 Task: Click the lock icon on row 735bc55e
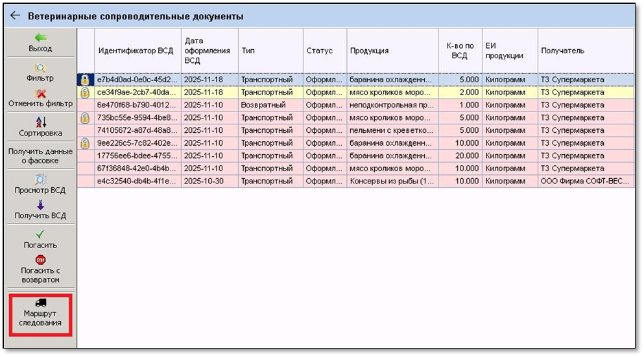click(x=85, y=118)
